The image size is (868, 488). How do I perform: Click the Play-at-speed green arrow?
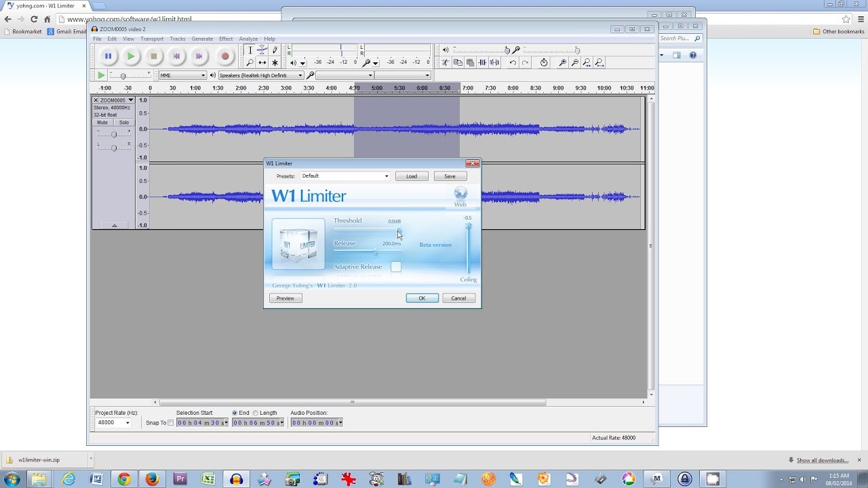coord(101,75)
